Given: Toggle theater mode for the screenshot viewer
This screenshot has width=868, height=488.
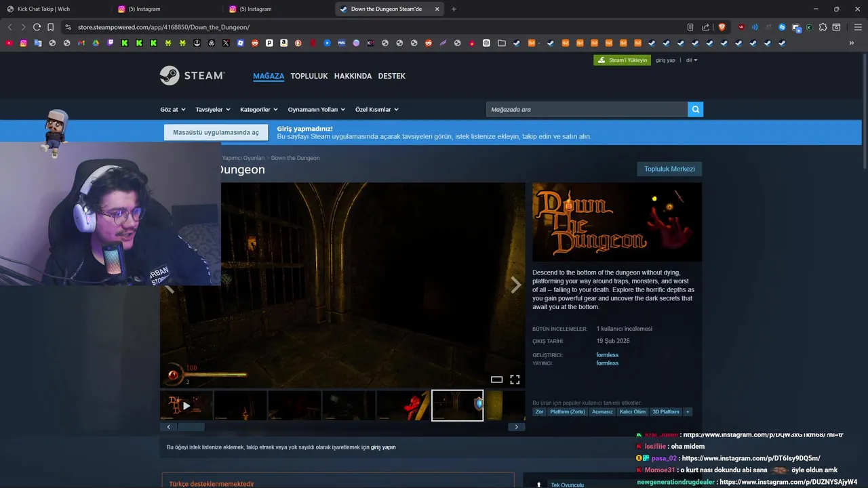Looking at the screenshot, I should coord(496,380).
